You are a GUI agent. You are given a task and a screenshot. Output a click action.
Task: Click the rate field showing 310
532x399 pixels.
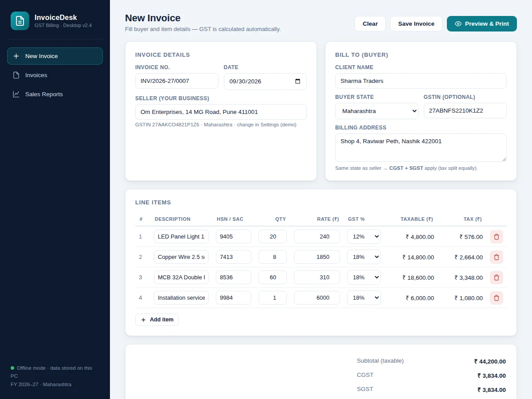coord(317,278)
